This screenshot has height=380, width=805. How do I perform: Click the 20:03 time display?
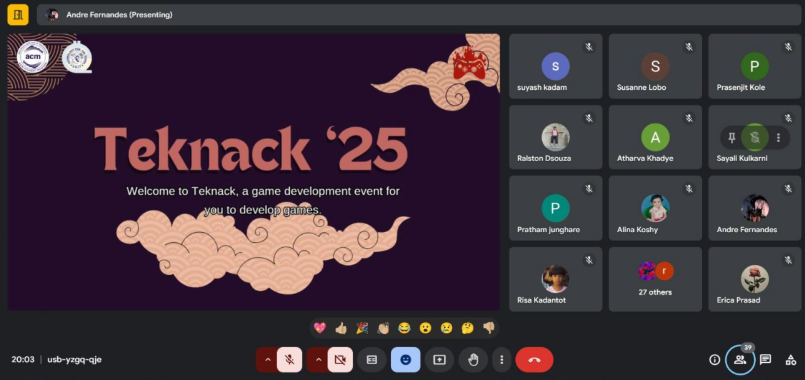point(23,359)
